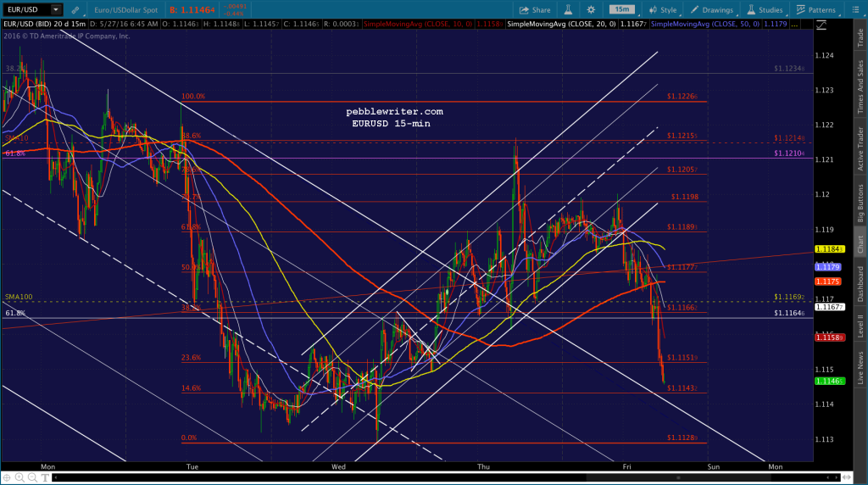Click the EUR/USD (BID) 20 d 15m header label
Screen dimensions: 868x485
(x=44, y=25)
